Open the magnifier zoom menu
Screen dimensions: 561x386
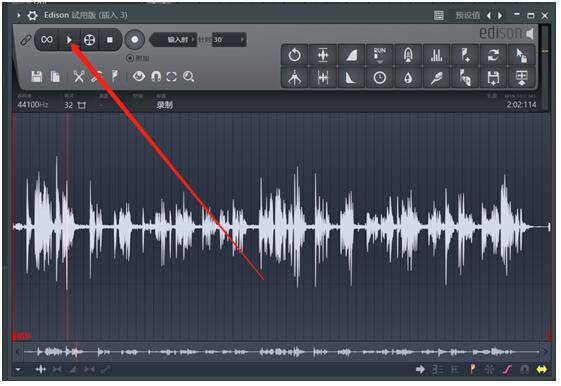pos(189,77)
